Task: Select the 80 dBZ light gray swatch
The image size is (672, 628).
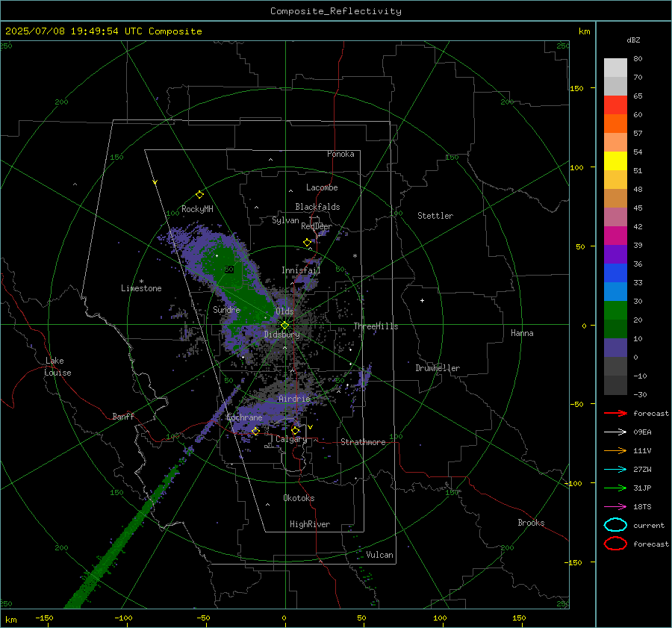Action: click(x=615, y=67)
